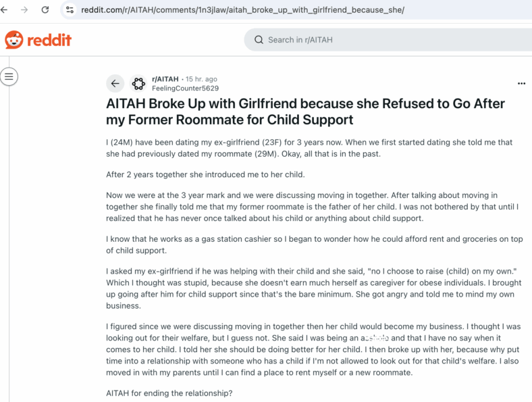The height and width of the screenshot is (402, 532).
Task: Open the r/AITAH community avatar
Action: point(138,83)
